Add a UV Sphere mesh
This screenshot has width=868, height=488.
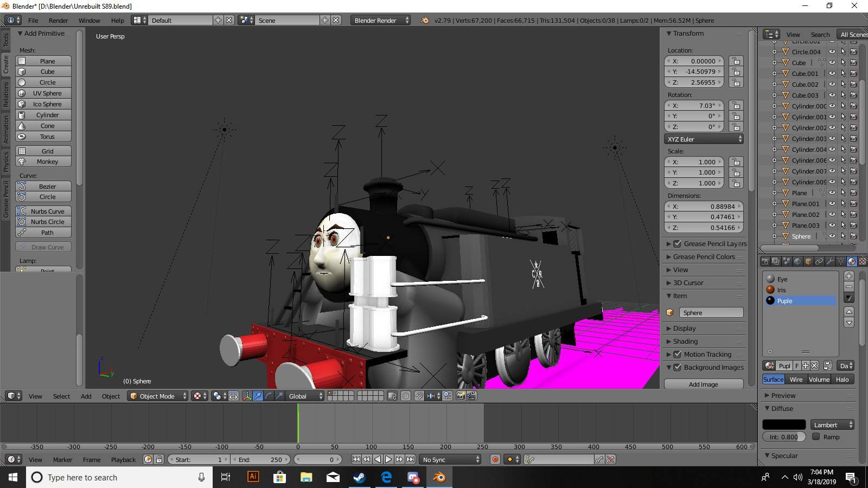(x=43, y=93)
